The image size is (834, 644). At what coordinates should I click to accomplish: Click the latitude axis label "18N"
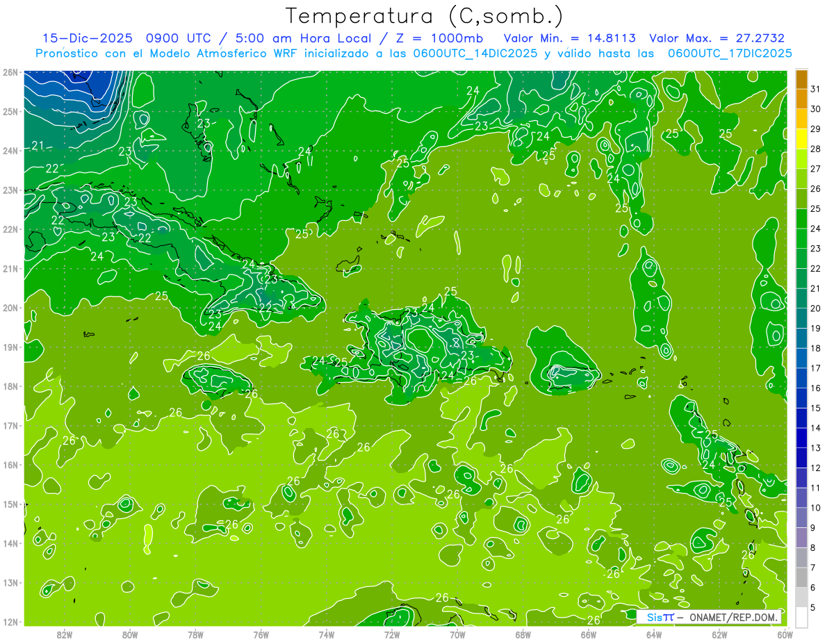coord(10,386)
